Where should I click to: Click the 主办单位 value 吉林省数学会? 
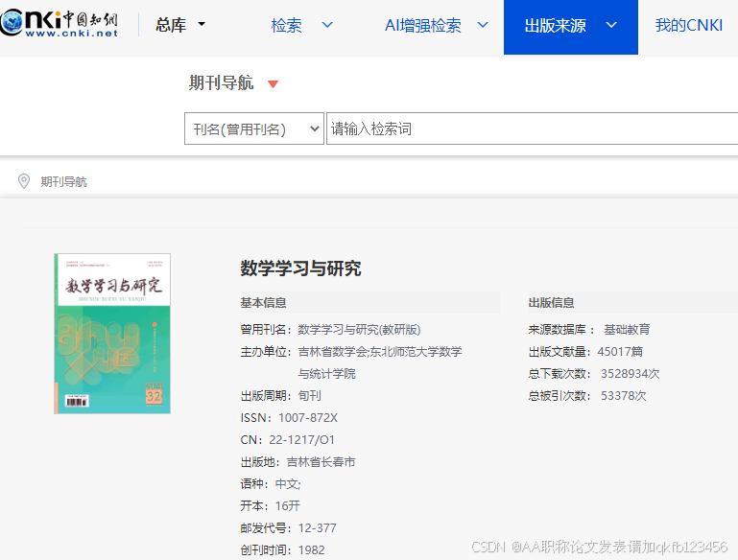click(x=333, y=351)
